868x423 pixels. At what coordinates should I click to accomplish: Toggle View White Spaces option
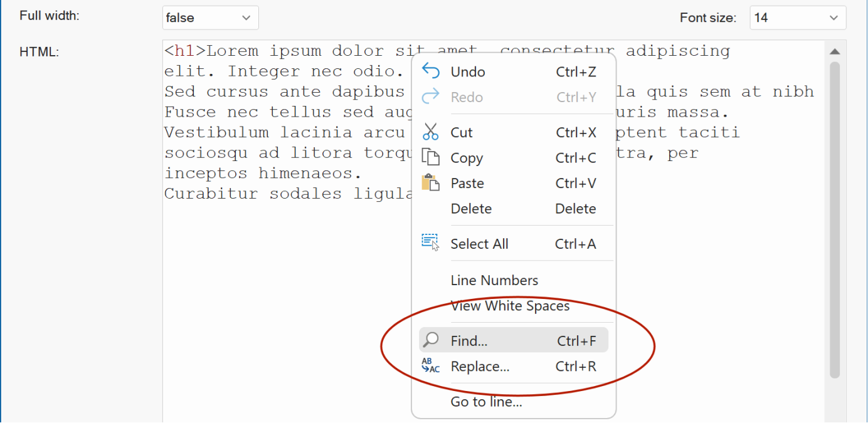coord(510,306)
